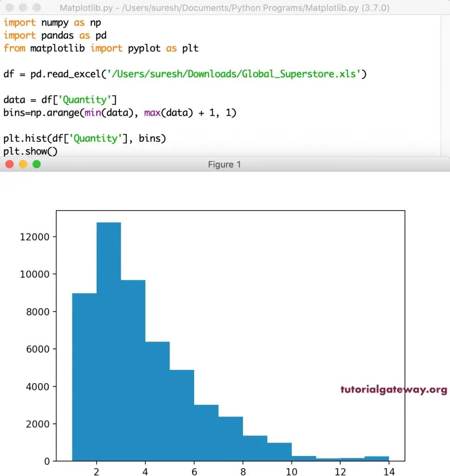
Task: Click the 'import pandas as pd' line
Action: tap(55, 35)
